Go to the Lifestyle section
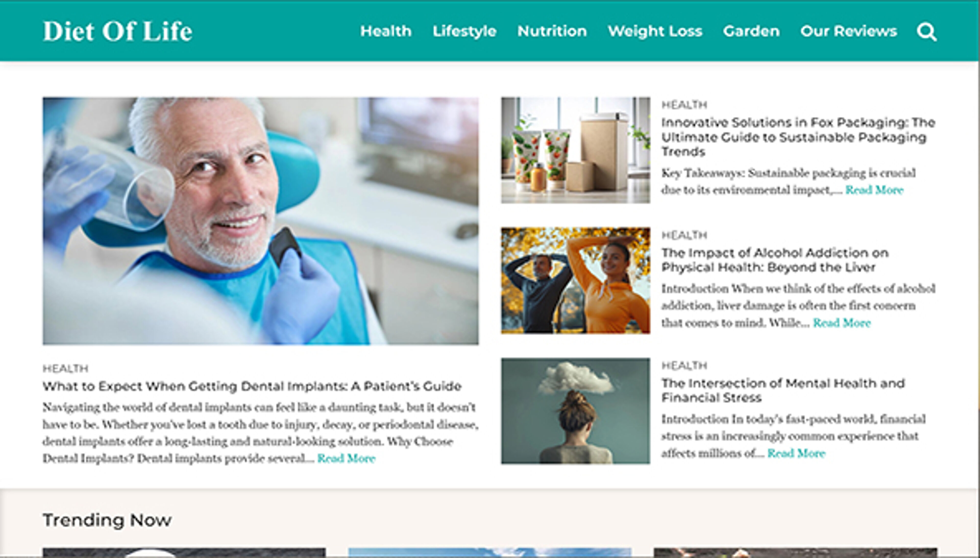This screenshot has height=558, width=980. point(464,31)
